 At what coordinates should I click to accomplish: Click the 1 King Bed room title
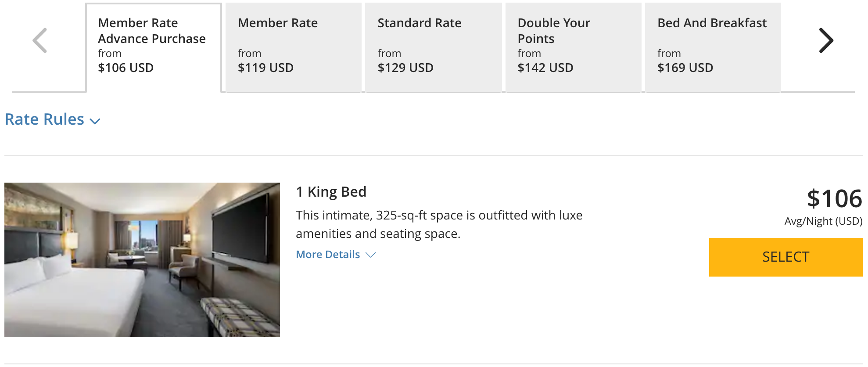[x=331, y=192]
